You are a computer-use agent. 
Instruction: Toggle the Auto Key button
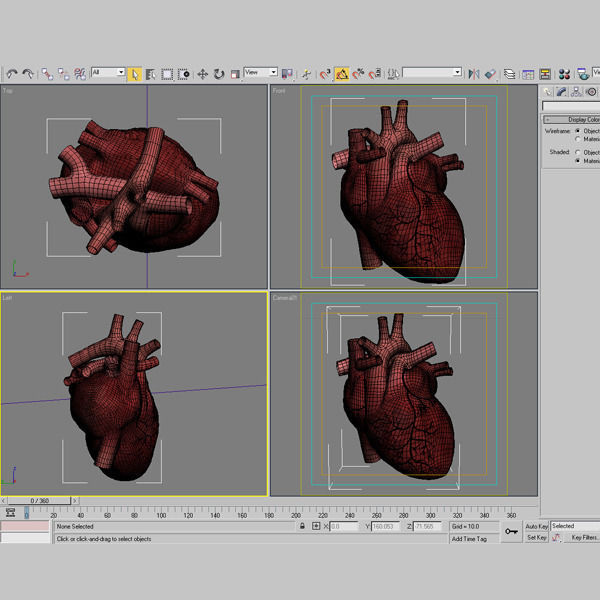536,526
